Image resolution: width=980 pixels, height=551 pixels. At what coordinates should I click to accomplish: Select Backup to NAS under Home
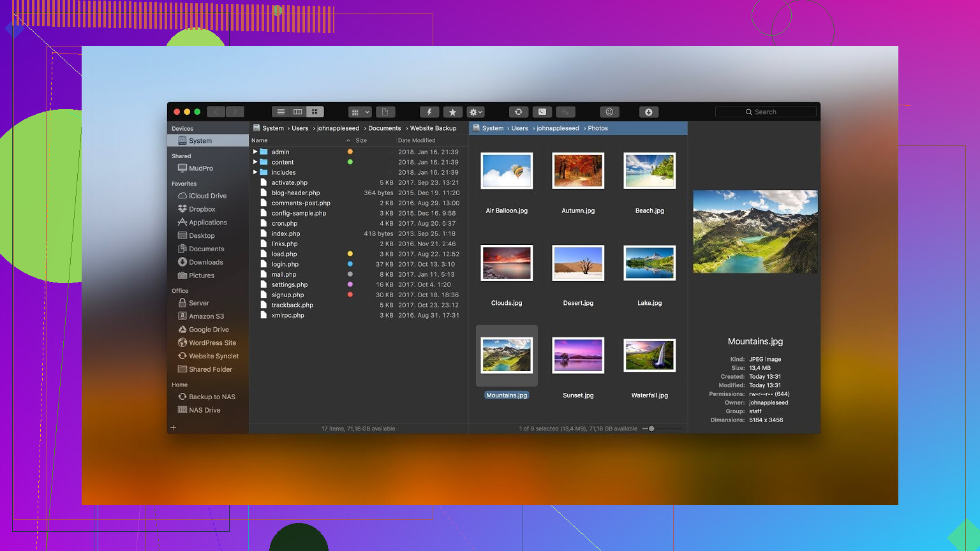click(208, 397)
